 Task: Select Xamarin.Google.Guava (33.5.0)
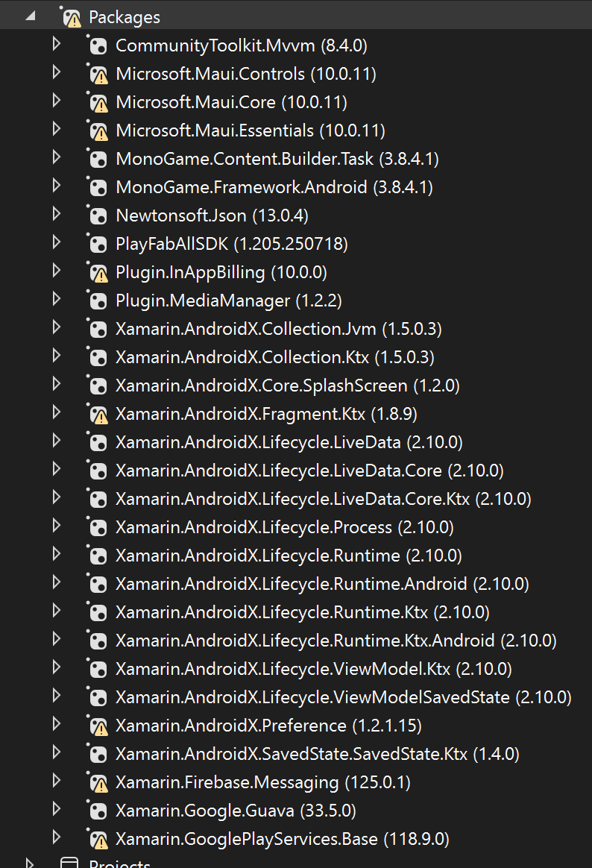click(x=236, y=811)
